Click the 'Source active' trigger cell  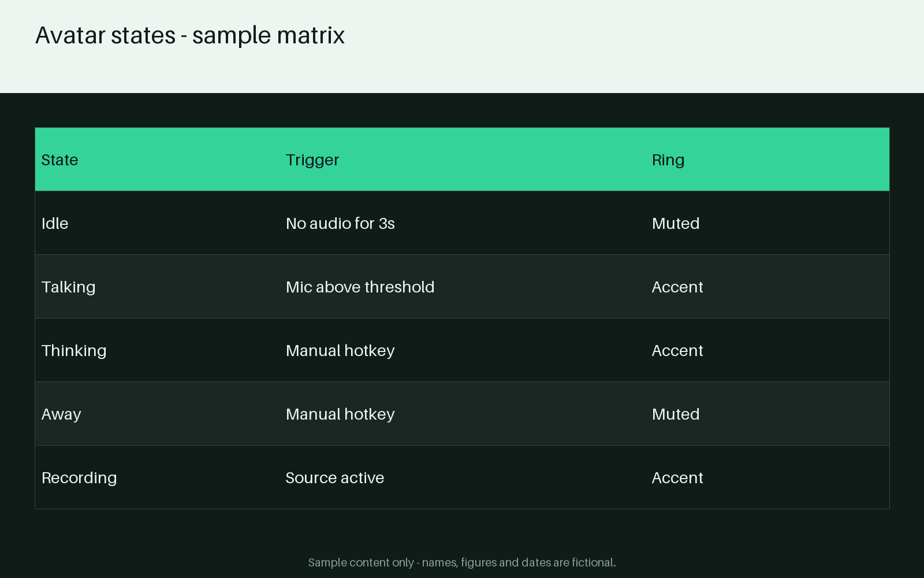(x=463, y=477)
